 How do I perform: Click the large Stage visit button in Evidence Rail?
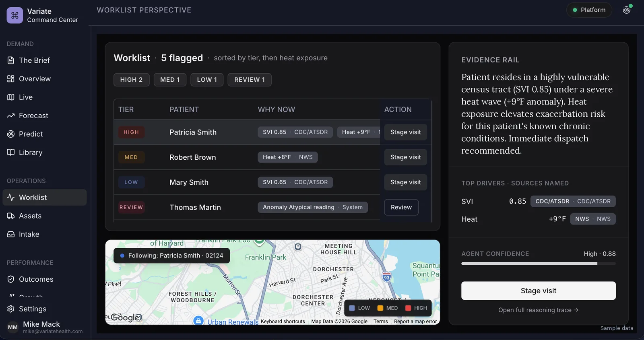[539, 291]
